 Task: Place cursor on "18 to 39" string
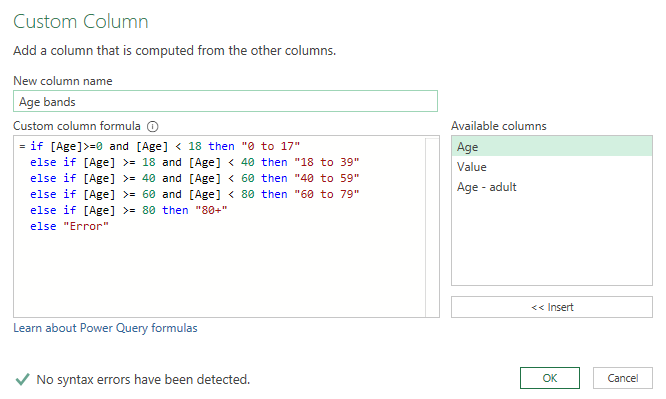click(327, 162)
